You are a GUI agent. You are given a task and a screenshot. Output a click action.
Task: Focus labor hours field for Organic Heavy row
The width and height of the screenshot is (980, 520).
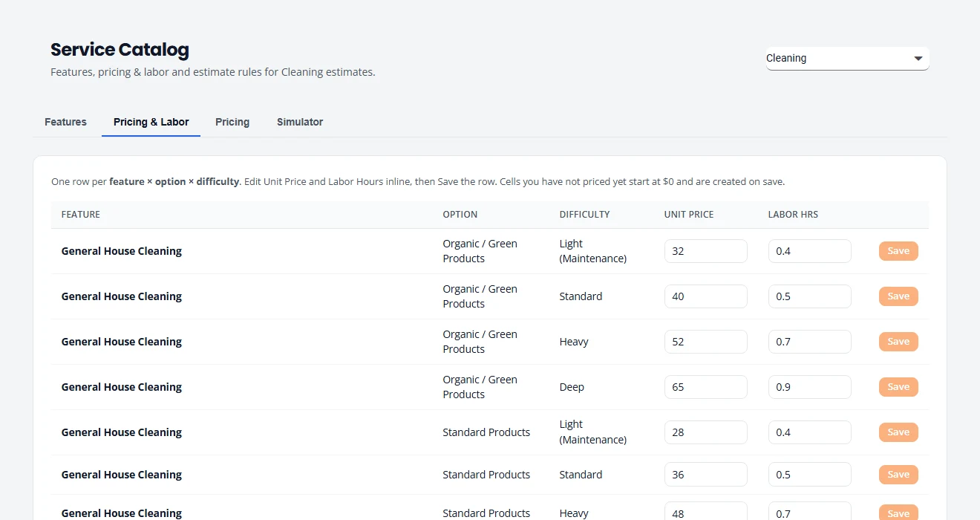coord(809,342)
